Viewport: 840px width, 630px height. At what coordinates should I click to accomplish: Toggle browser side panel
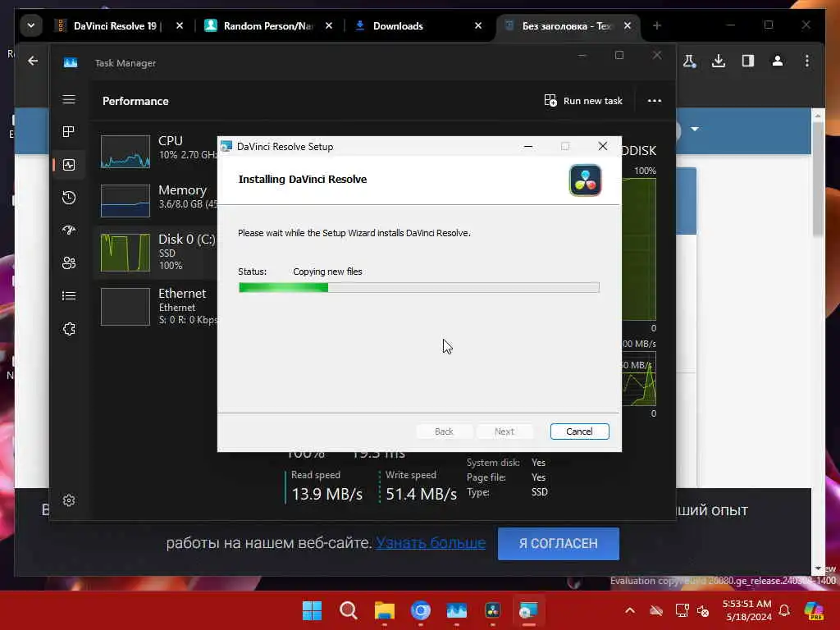(748, 61)
